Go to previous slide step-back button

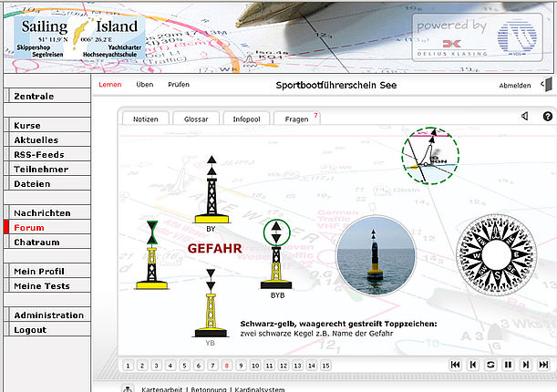pyautogui.click(x=473, y=365)
